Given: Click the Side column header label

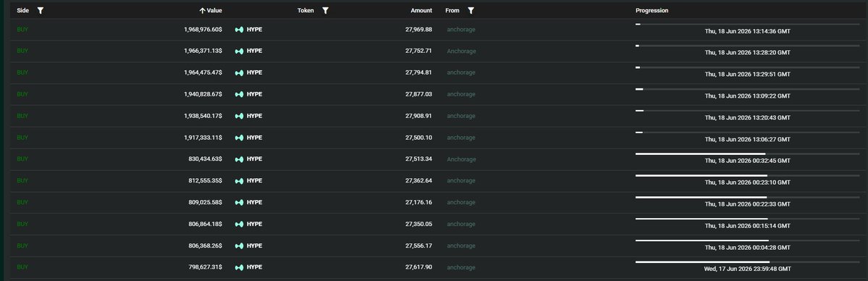Looking at the screenshot, I should (22, 11).
